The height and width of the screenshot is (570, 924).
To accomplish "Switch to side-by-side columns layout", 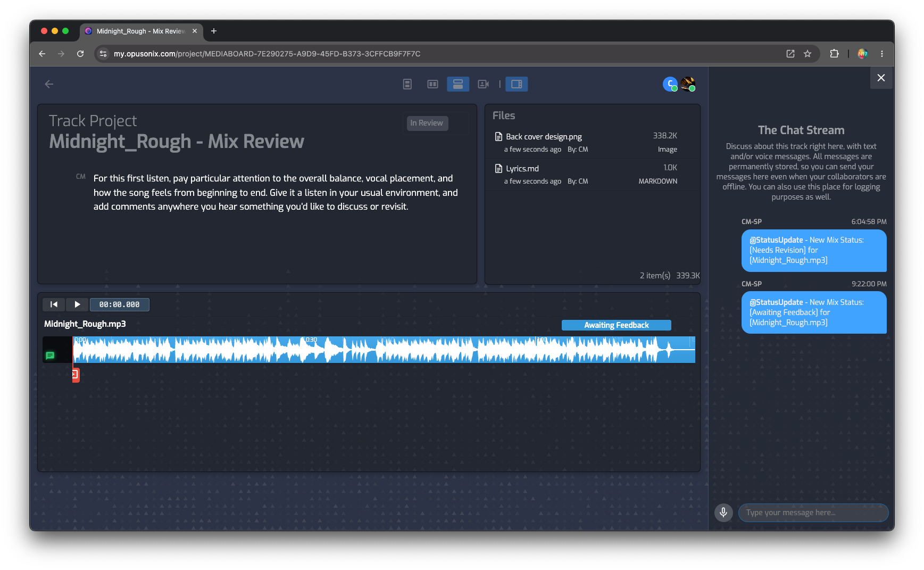I will (x=432, y=84).
